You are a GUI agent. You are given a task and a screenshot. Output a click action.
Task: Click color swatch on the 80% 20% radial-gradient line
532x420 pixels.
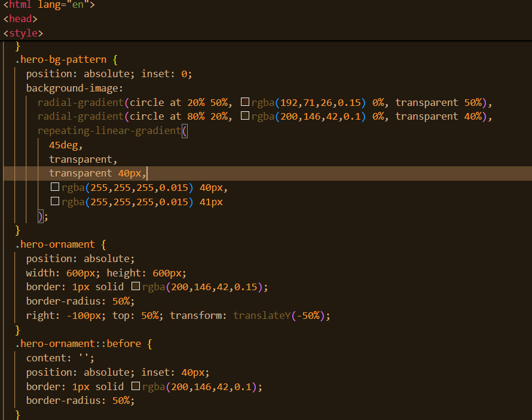coord(245,116)
